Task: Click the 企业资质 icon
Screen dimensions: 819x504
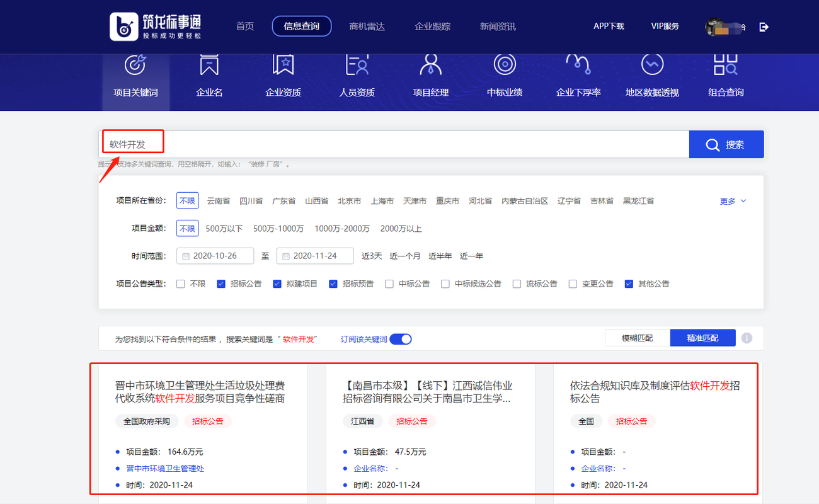Action: 283,65
